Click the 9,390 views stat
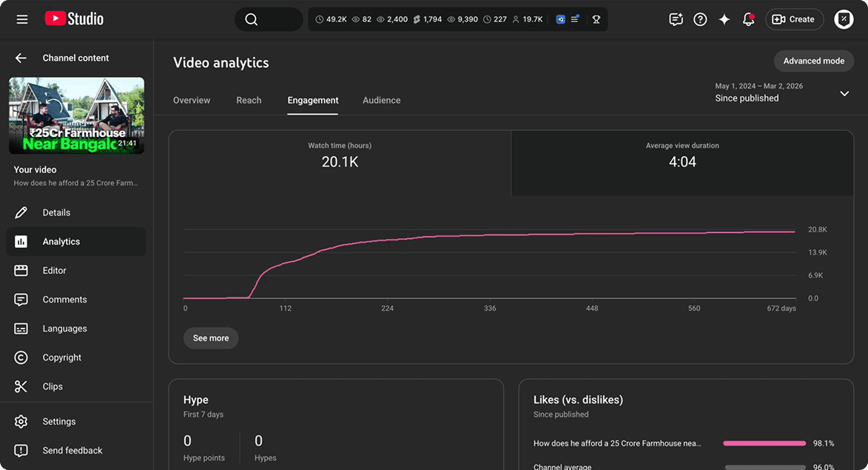Screen dimensions: 868x470 462,19
